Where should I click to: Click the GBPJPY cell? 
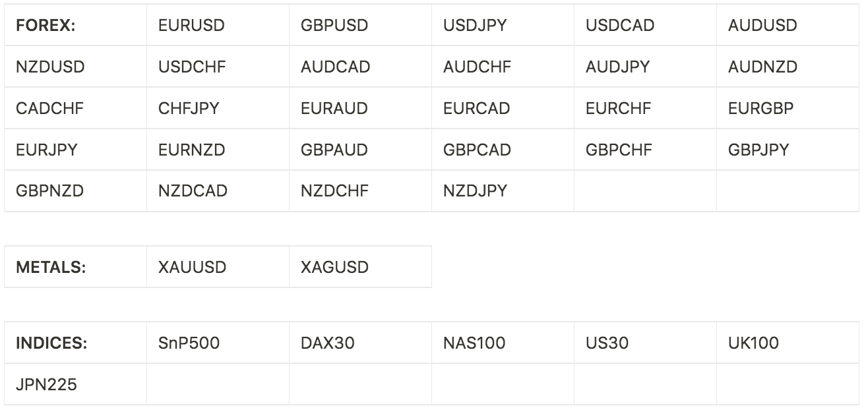coord(788,150)
